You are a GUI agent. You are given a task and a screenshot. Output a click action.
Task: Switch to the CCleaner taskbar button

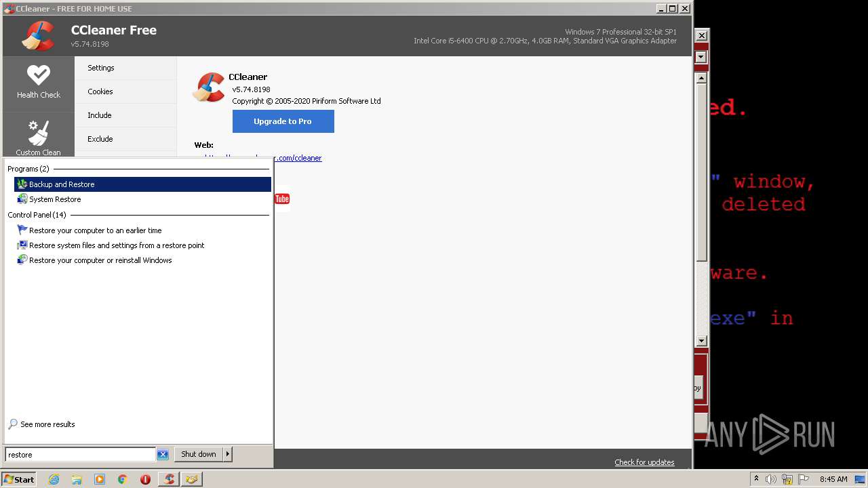(x=169, y=479)
